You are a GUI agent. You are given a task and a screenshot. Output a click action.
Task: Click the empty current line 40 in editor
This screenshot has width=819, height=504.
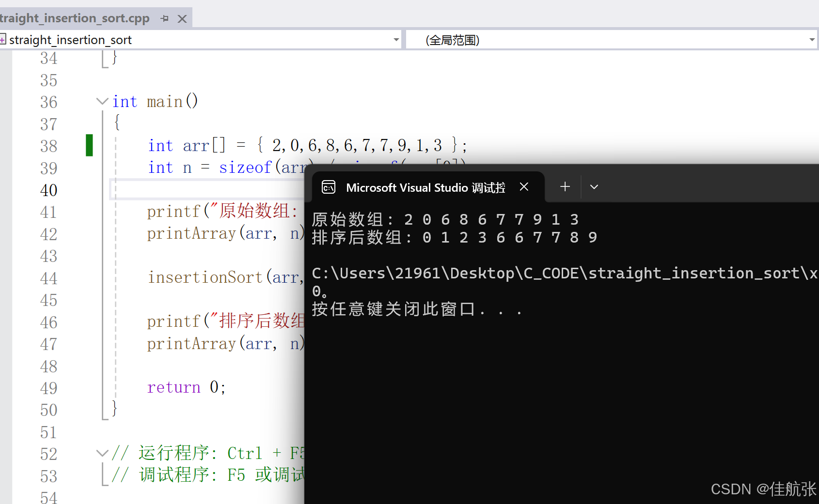pyautogui.click(x=208, y=189)
